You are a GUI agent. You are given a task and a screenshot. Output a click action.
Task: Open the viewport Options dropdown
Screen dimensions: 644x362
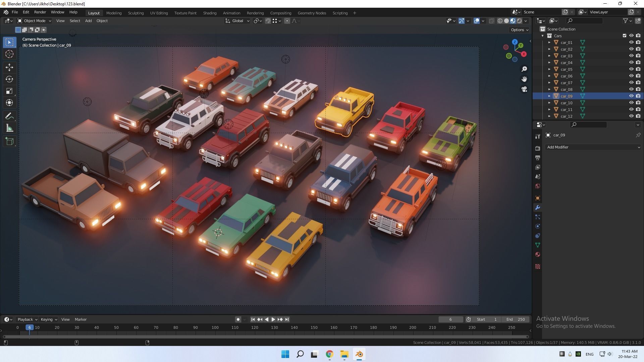[x=519, y=30]
